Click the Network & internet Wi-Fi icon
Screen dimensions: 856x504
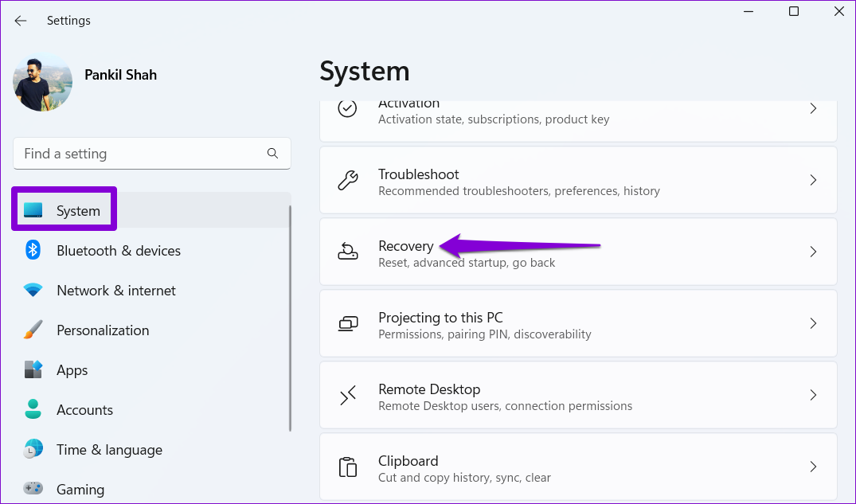[x=33, y=291]
